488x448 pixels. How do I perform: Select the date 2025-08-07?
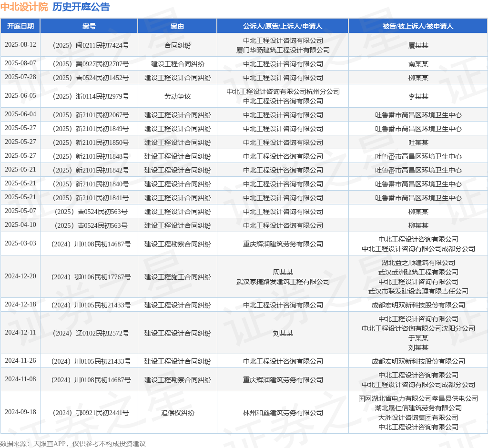pyautogui.click(x=20, y=63)
